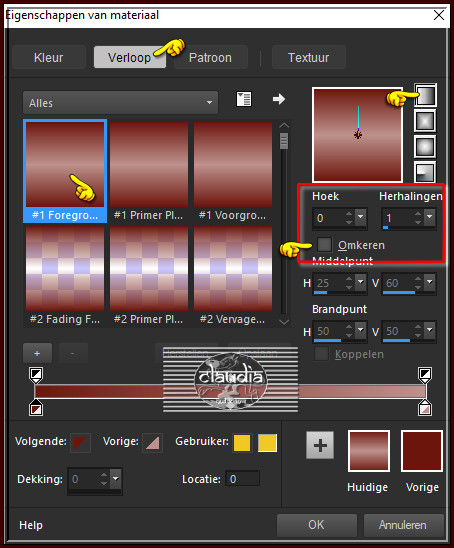Expand the Hoek angle dropdown arrow

point(361,217)
